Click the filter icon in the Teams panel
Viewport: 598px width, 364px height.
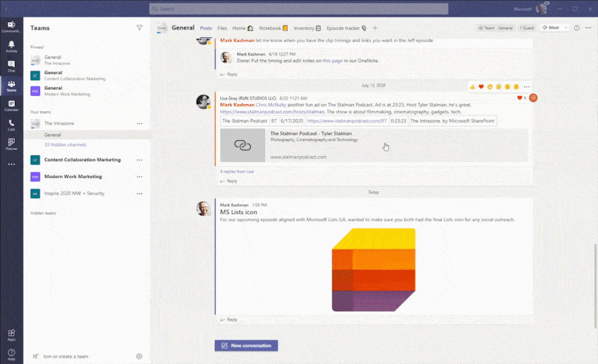click(139, 28)
